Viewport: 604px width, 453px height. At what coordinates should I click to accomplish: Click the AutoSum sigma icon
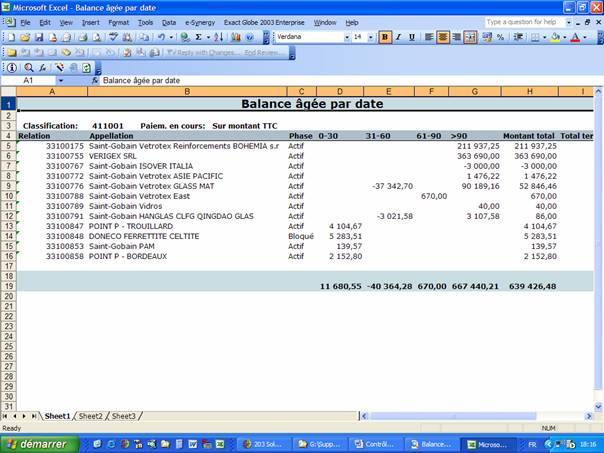(199, 37)
